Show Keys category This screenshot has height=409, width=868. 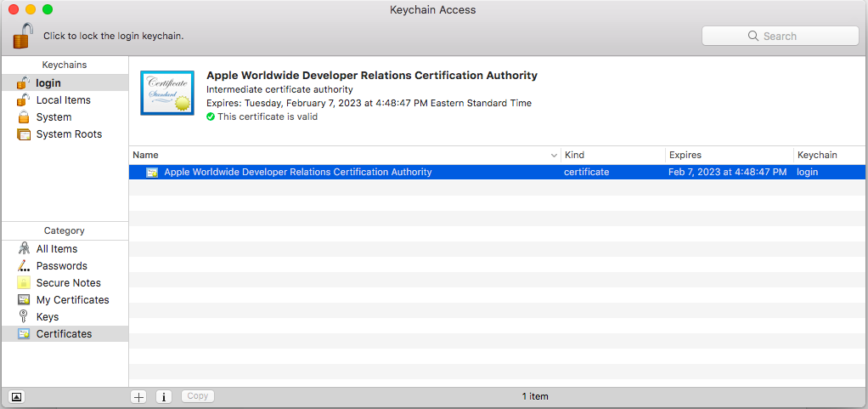65,317
